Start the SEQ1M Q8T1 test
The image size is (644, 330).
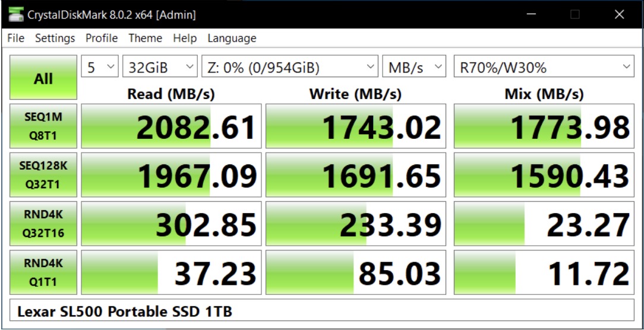(x=43, y=126)
